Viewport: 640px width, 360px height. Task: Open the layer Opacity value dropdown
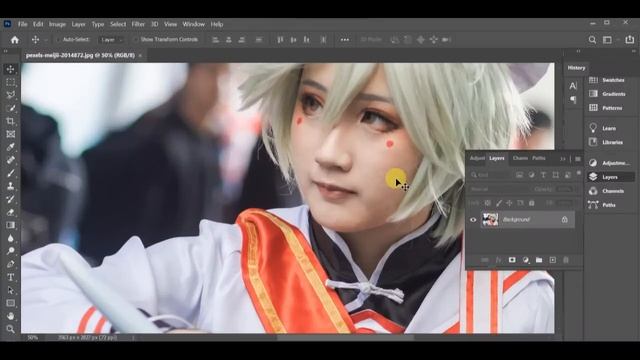(565, 189)
